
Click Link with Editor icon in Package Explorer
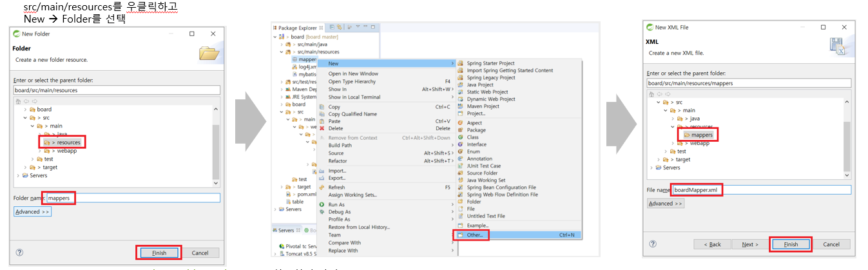[339, 28]
